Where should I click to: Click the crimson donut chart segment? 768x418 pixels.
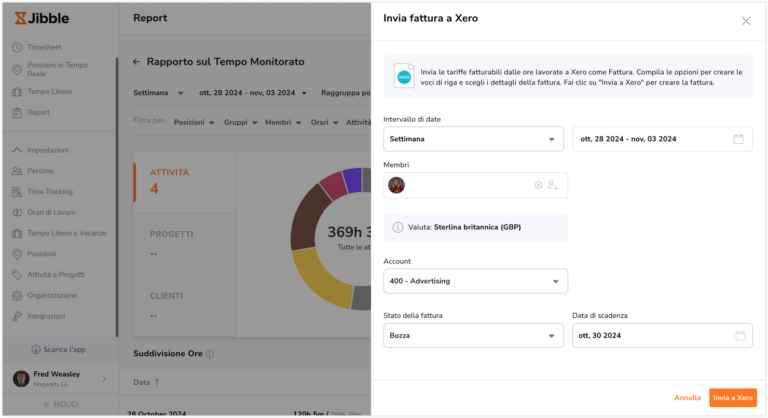point(333,186)
